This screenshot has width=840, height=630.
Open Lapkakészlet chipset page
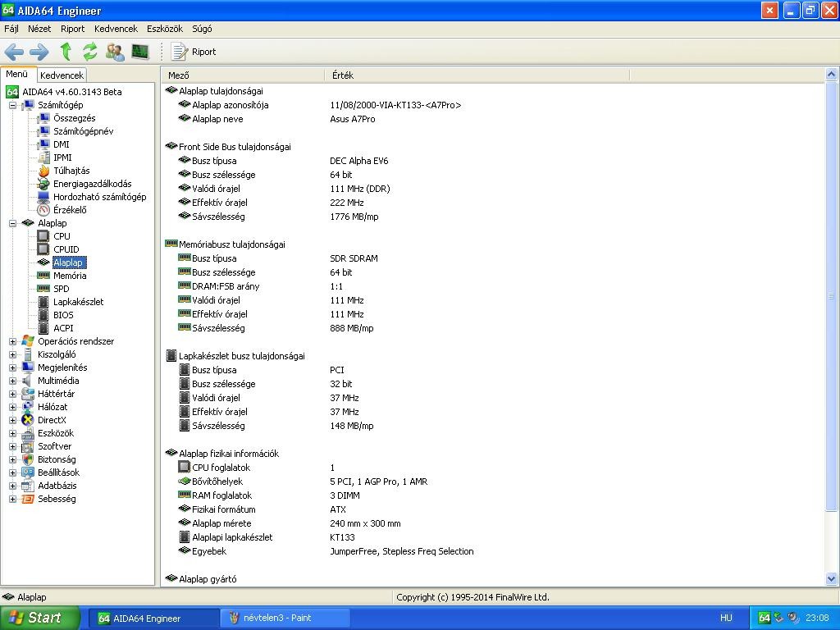tap(78, 302)
